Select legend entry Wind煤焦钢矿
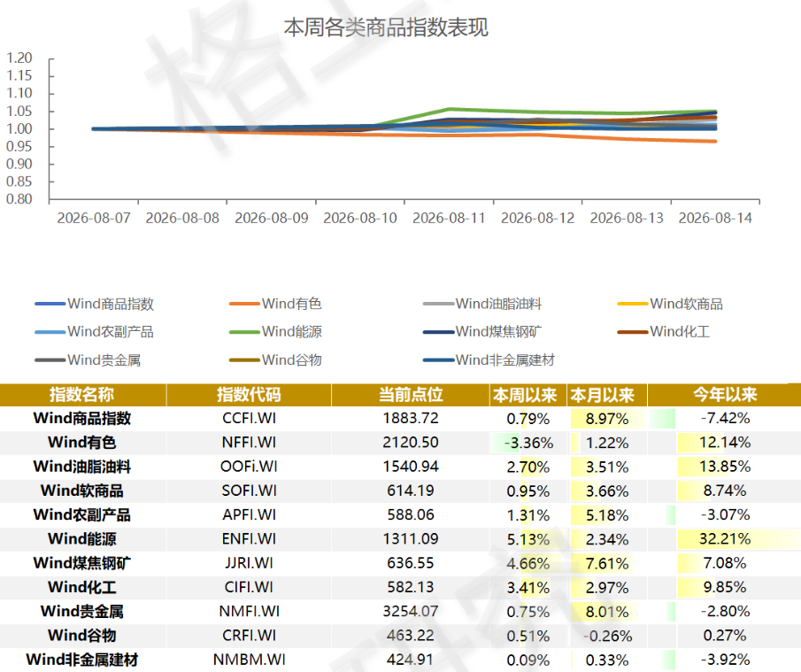The image size is (801, 672). click(x=482, y=332)
